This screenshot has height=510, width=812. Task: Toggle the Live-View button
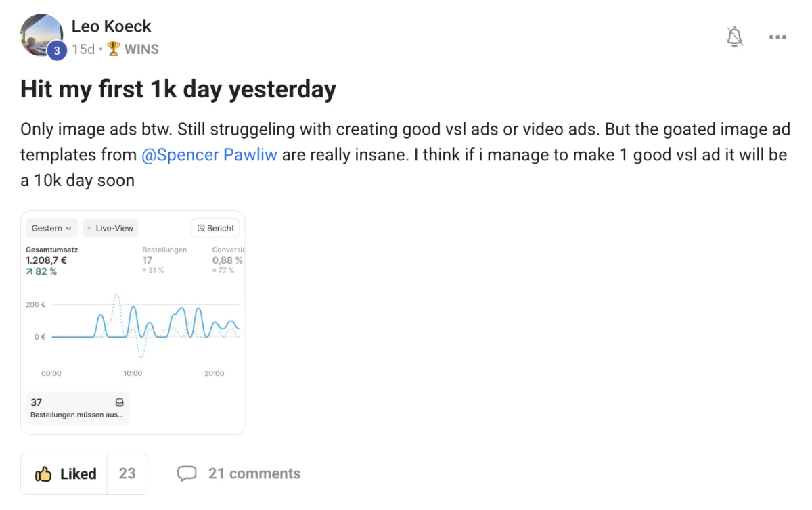(111, 229)
